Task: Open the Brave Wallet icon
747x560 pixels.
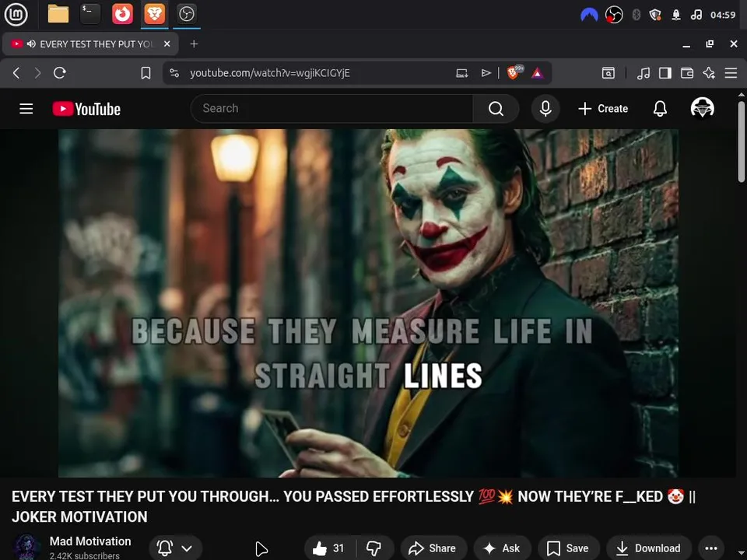Action: click(x=687, y=73)
